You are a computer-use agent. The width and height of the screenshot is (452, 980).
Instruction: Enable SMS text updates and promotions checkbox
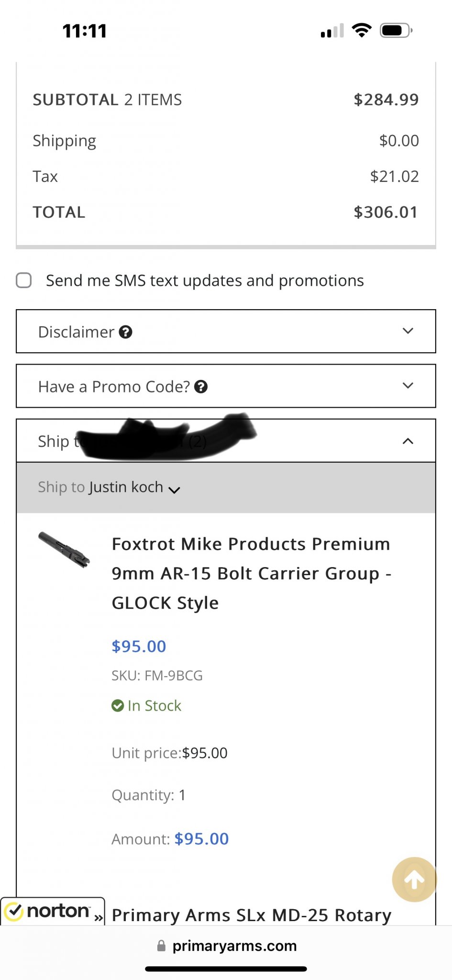click(24, 280)
